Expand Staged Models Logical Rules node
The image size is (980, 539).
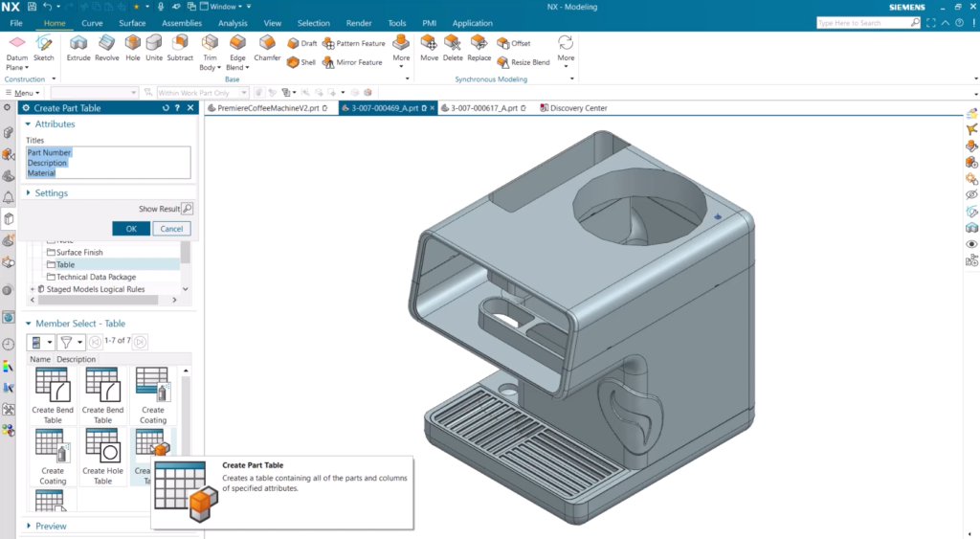tap(33, 289)
